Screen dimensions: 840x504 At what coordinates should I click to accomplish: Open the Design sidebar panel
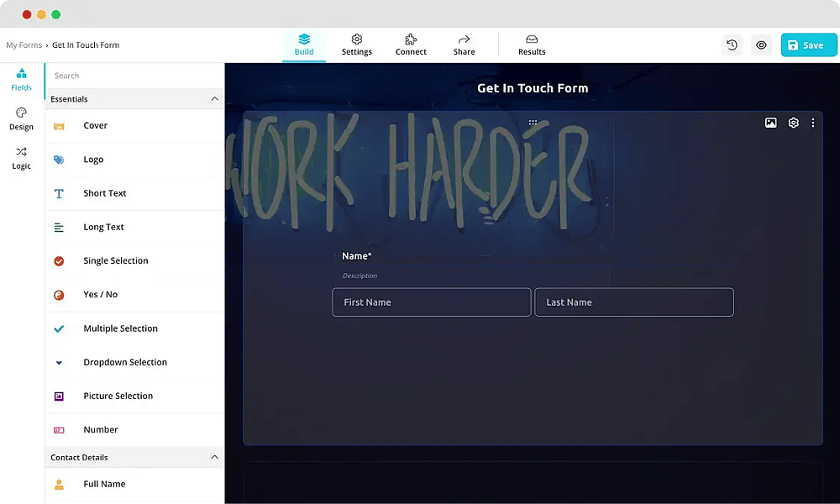(x=22, y=119)
